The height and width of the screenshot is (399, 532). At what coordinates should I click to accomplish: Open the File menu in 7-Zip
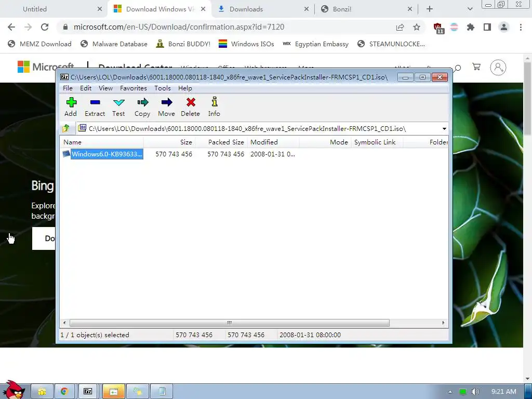[x=68, y=88]
